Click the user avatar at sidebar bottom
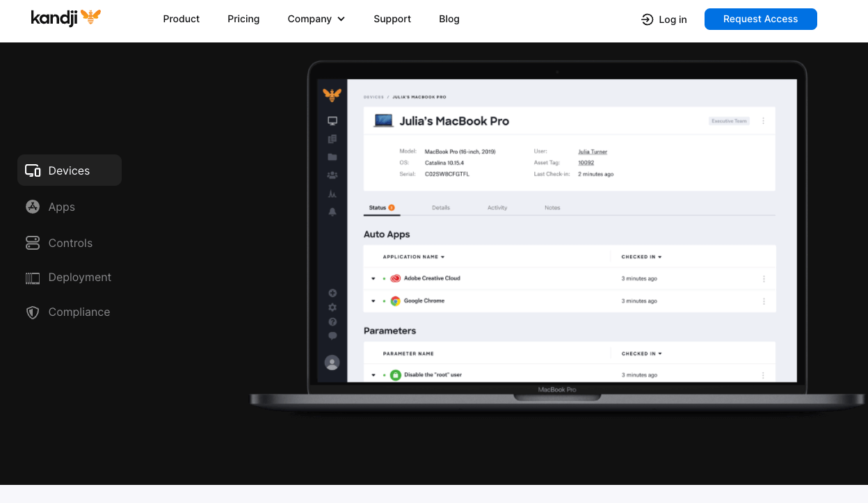868x503 pixels. pyautogui.click(x=332, y=362)
